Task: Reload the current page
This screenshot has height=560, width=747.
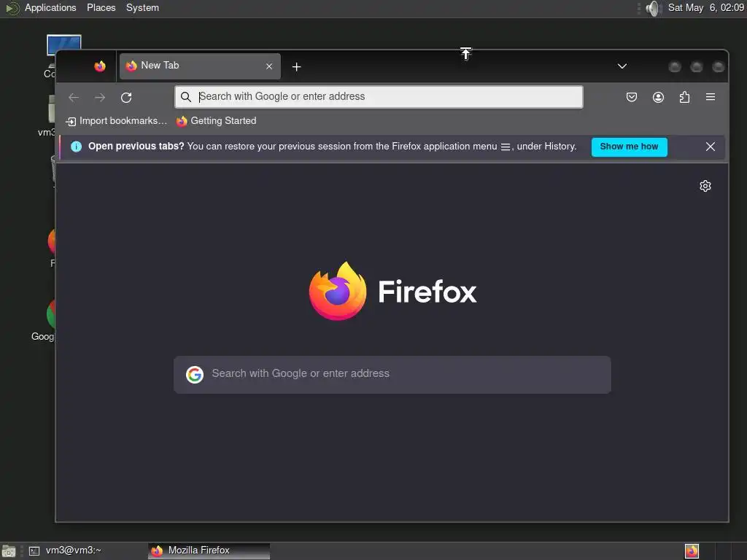Action: click(126, 98)
